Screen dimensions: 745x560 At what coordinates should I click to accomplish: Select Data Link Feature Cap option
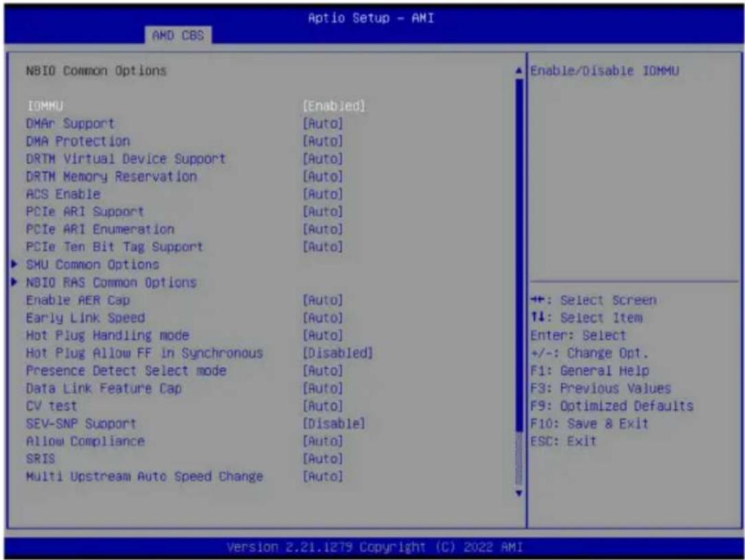[x=104, y=388]
